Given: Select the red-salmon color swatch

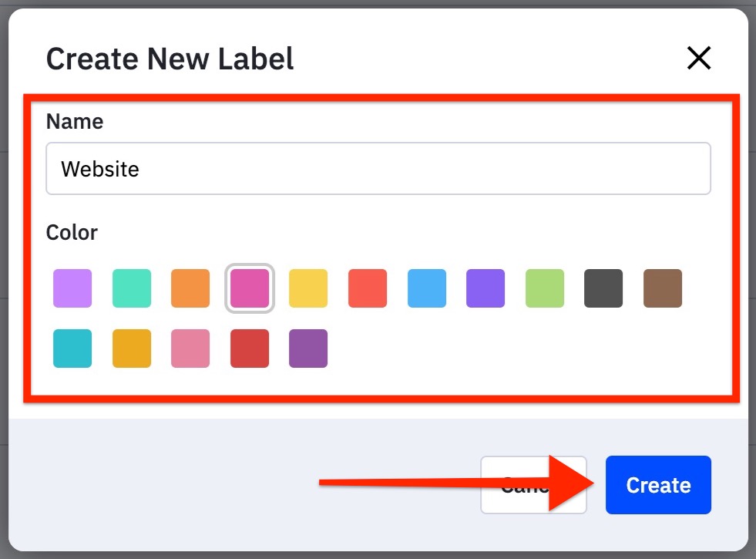Looking at the screenshot, I should tap(367, 288).
